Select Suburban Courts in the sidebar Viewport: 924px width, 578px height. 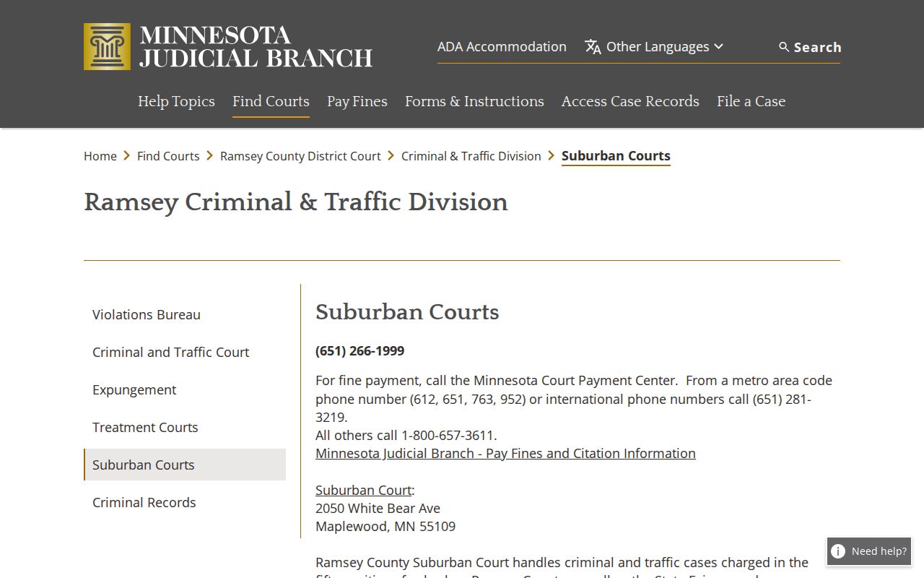point(185,465)
